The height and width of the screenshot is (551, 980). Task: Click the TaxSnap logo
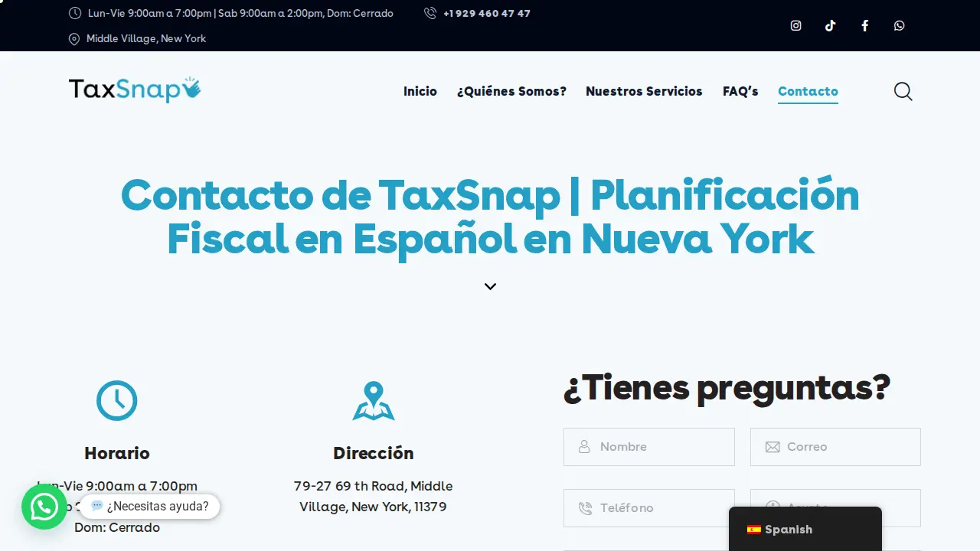pyautogui.click(x=135, y=90)
